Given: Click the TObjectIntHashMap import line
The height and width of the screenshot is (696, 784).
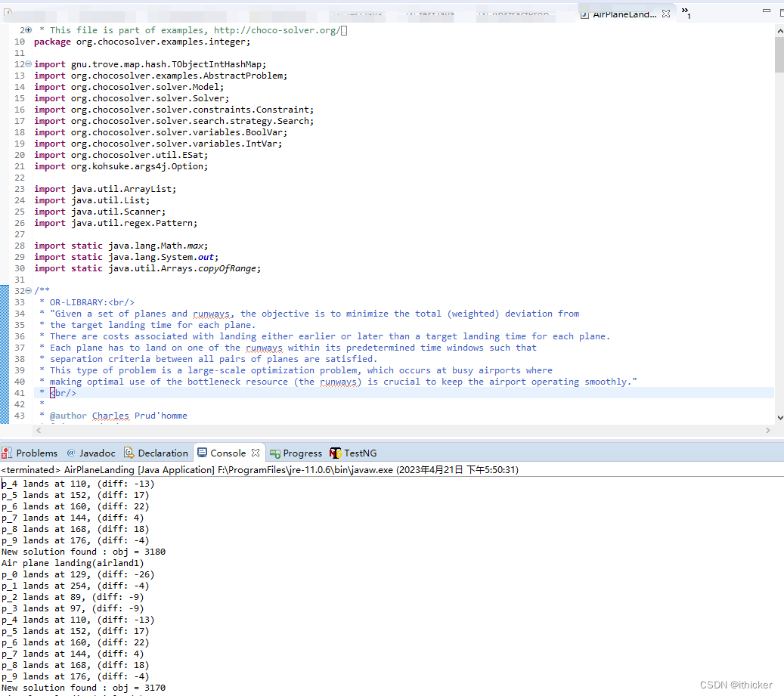Looking at the screenshot, I should 150,64.
